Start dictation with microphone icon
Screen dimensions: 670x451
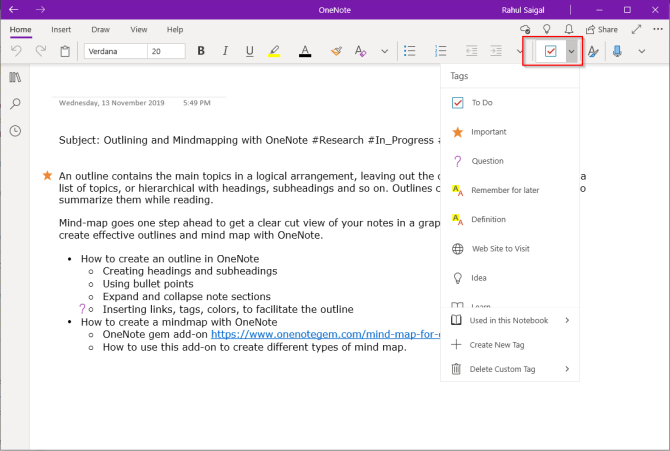pos(617,51)
